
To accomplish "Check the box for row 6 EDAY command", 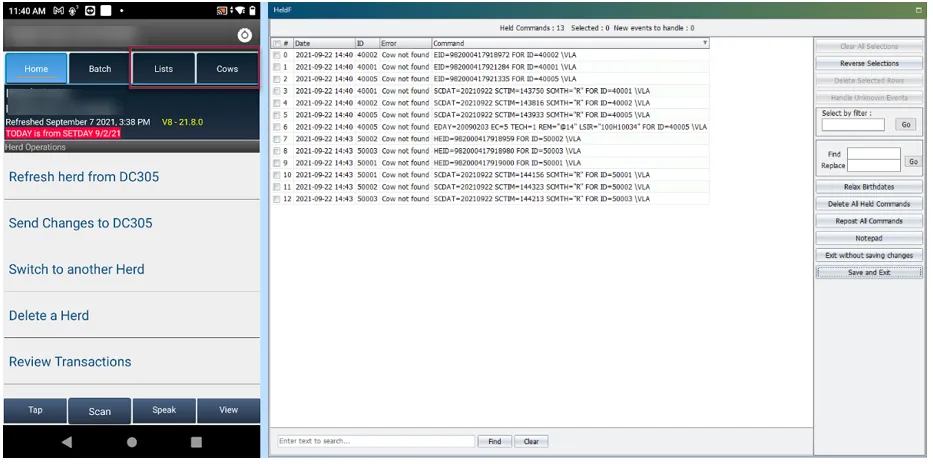I will click(x=276, y=127).
